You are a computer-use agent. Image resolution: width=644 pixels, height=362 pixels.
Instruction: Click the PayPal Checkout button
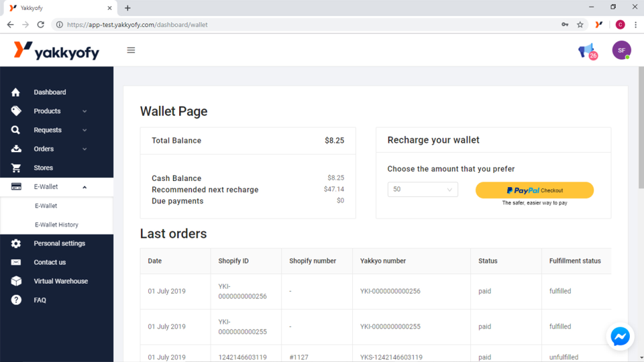coord(534,190)
